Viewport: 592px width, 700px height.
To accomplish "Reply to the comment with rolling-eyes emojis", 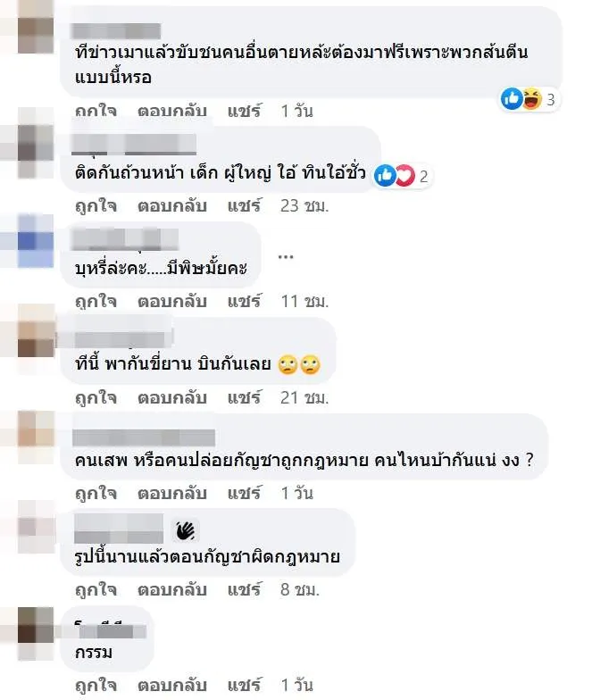I will click(x=171, y=397).
